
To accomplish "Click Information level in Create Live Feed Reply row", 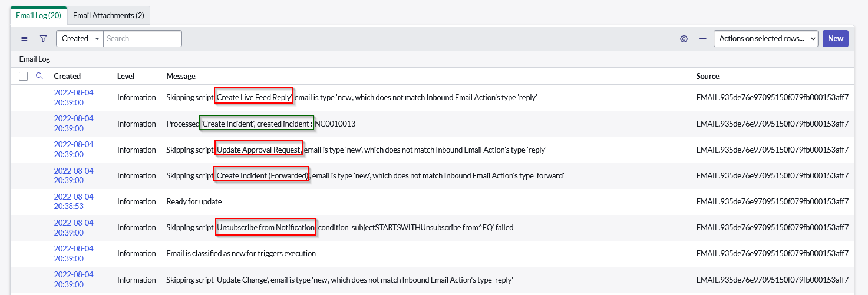I will tap(137, 97).
